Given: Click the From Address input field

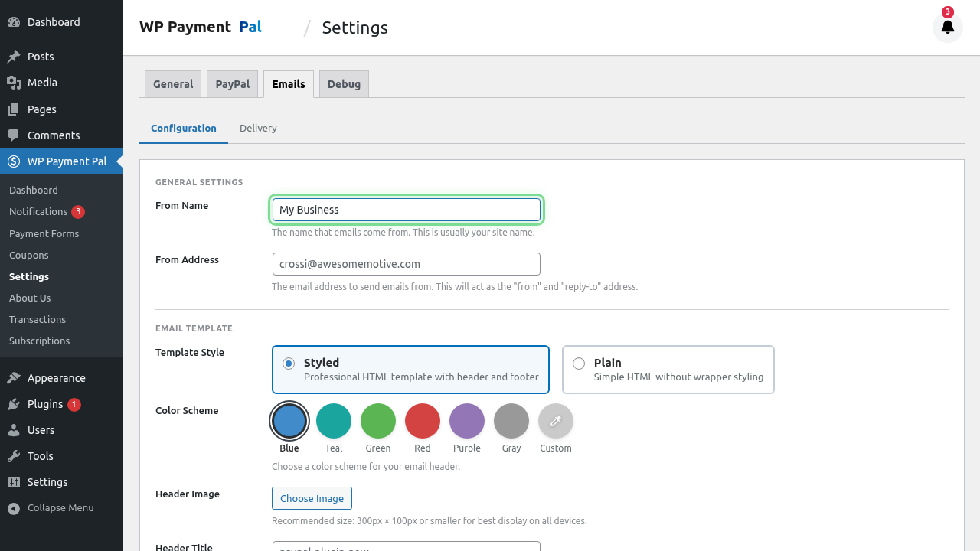Looking at the screenshot, I should 406,264.
